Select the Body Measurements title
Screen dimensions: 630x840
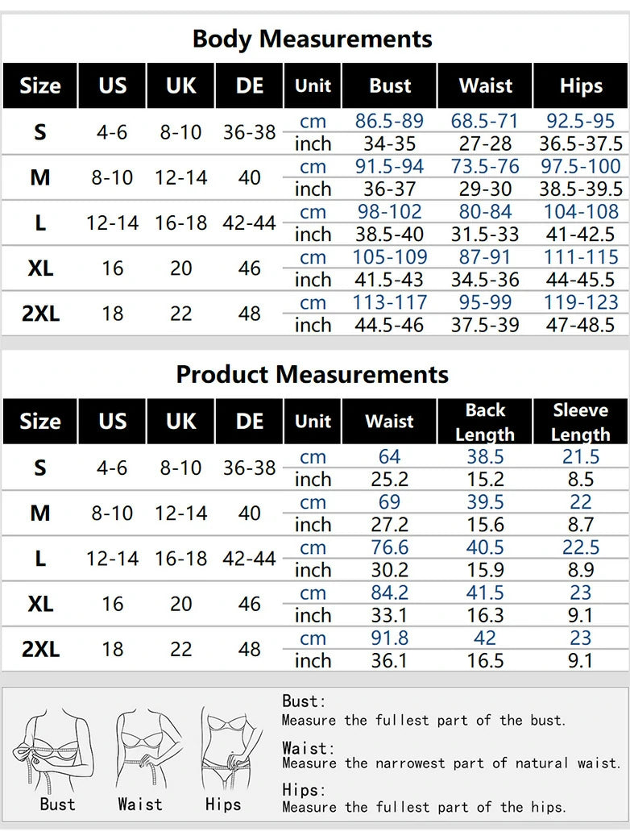[313, 39]
